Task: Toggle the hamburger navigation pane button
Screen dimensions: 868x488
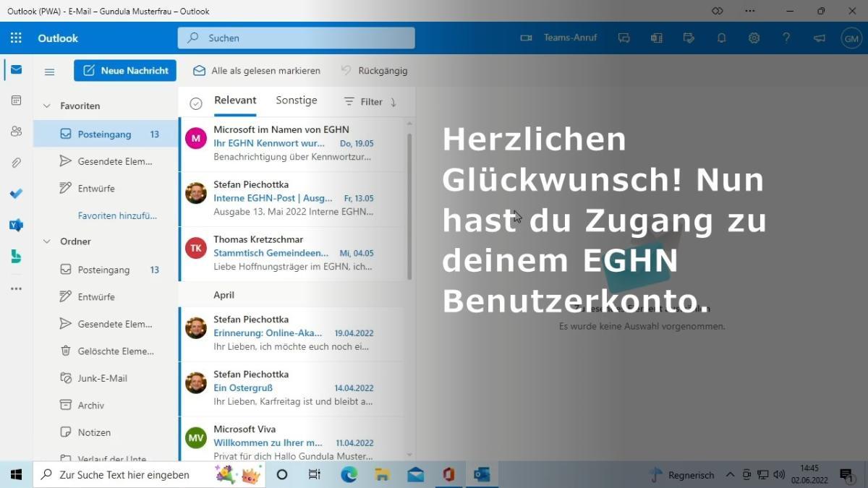Action: (49, 71)
